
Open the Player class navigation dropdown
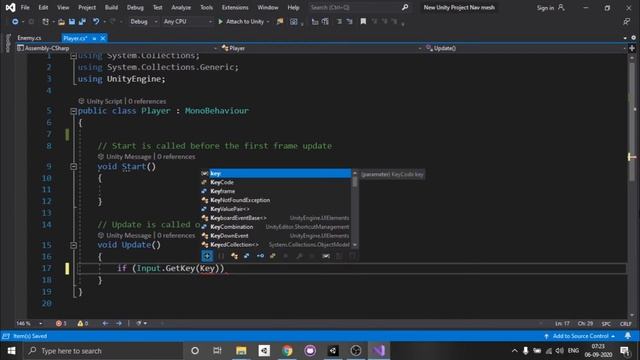321,48
